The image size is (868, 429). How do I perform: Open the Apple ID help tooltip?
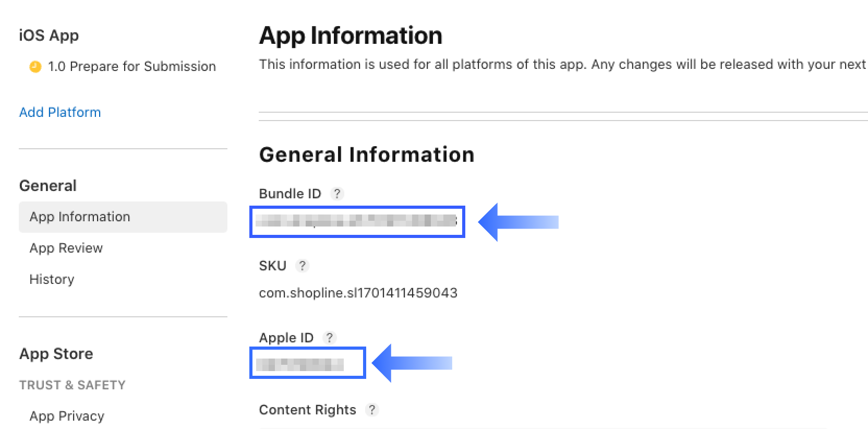pos(330,338)
